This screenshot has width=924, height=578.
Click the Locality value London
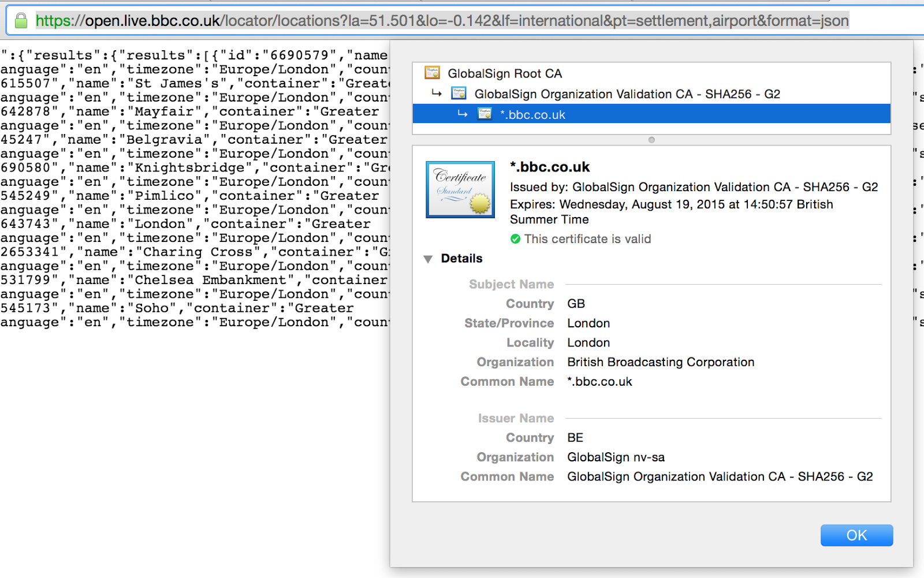pyautogui.click(x=588, y=342)
